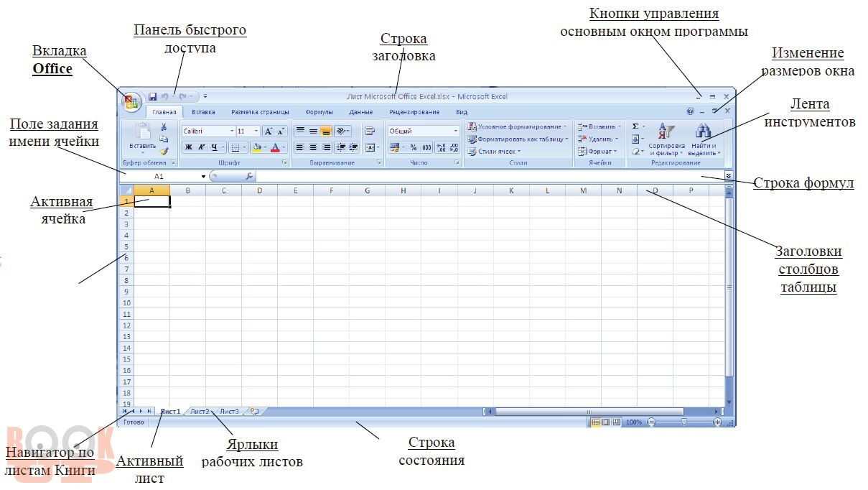Move the zoom slider handle
The height and width of the screenshot is (490, 868).
coord(684,422)
